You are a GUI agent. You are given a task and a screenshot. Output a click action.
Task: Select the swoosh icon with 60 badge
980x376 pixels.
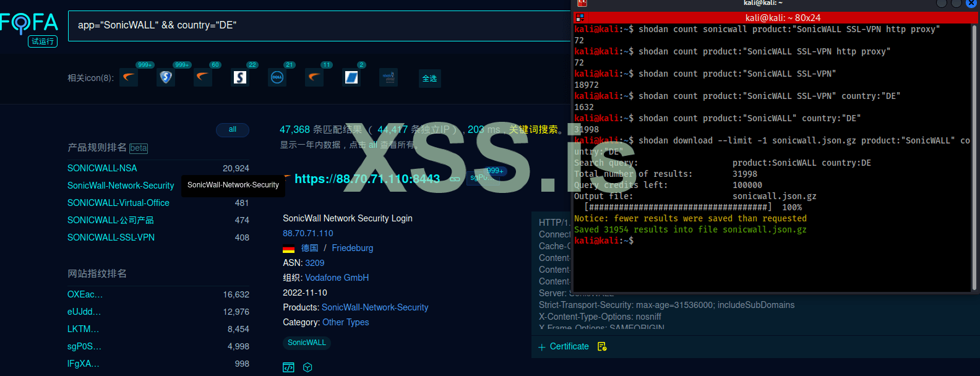[x=203, y=77]
